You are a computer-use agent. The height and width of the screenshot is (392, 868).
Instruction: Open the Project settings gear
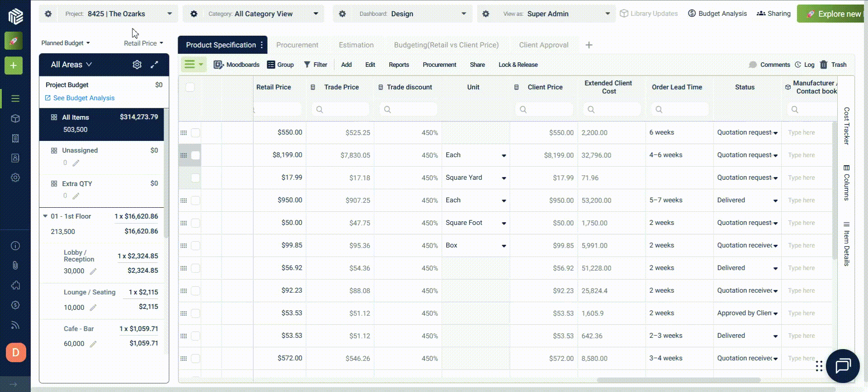pos(48,14)
